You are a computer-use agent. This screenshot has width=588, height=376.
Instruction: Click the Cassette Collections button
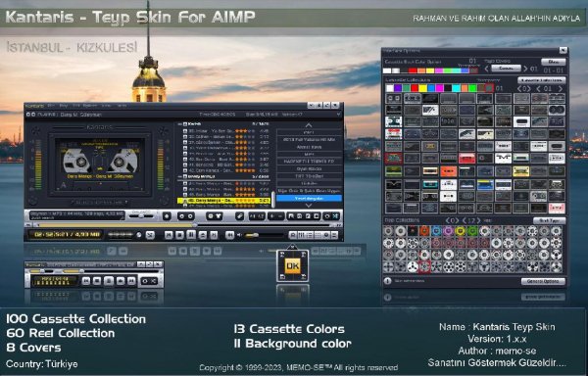click(x=542, y=80)
